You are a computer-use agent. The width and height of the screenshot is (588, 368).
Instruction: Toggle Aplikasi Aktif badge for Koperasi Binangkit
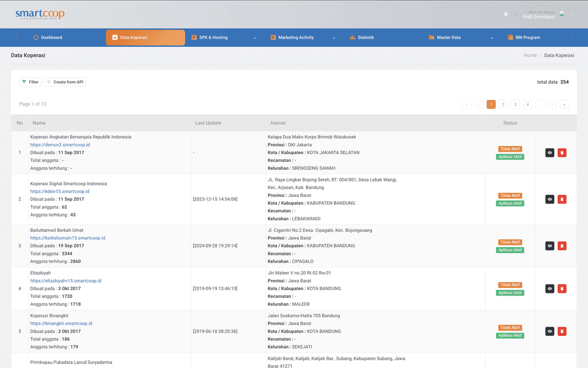(510, 335)
